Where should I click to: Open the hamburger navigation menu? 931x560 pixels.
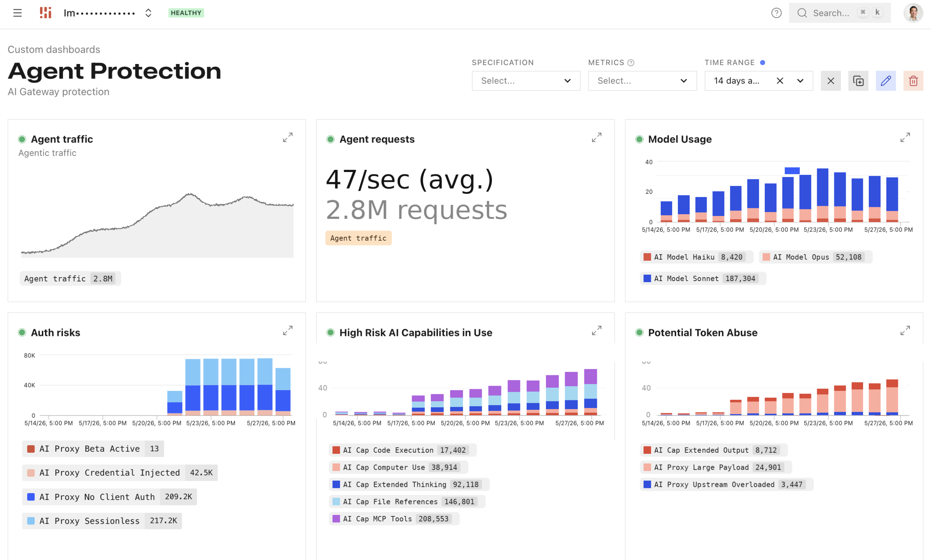point(17,13)
